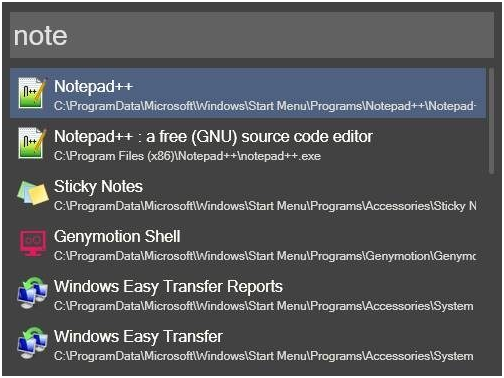Click the Notepad++ icon in first result
The width and height of the screenshot is (504, 378).
pos(32,93)
